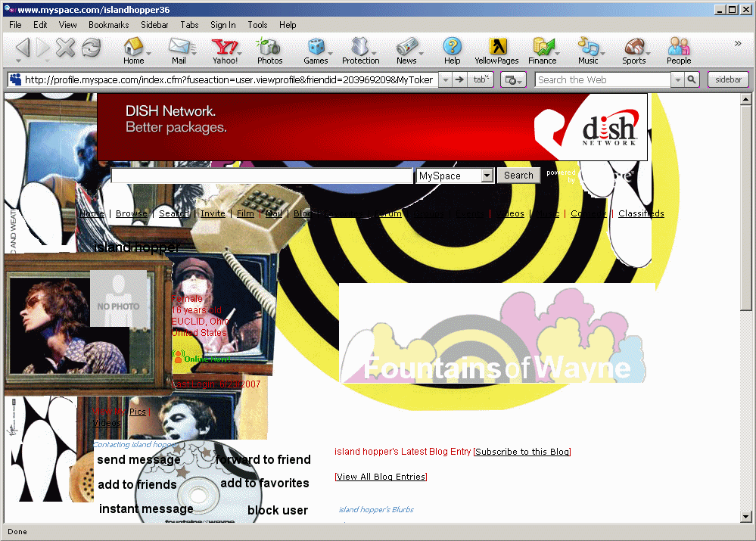Open the Search the Web dropdown arrow
756x541 pixels.
678,79
